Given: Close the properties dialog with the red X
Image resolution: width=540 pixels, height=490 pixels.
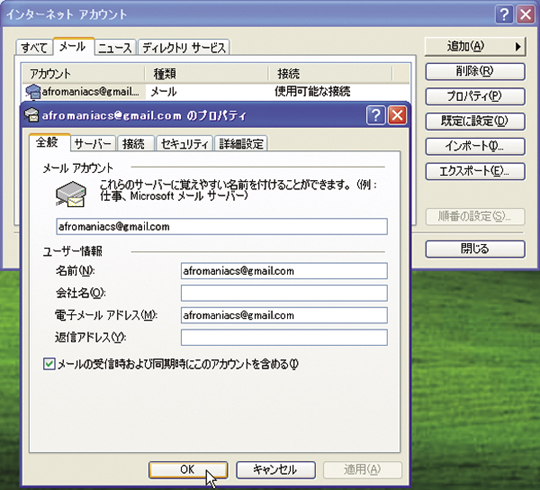Looking at the screenshot, I should (x=397, y=115).
